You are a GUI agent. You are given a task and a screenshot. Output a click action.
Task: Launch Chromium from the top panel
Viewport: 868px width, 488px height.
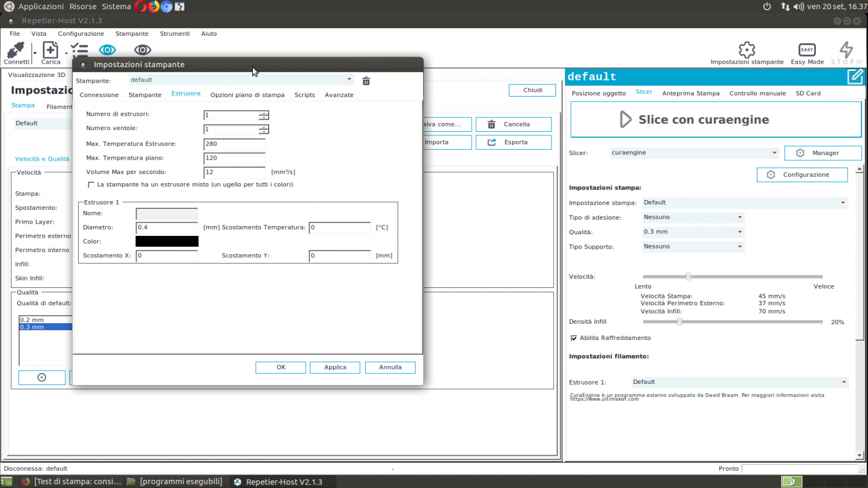pyautogui.click(x=167, y=6)
